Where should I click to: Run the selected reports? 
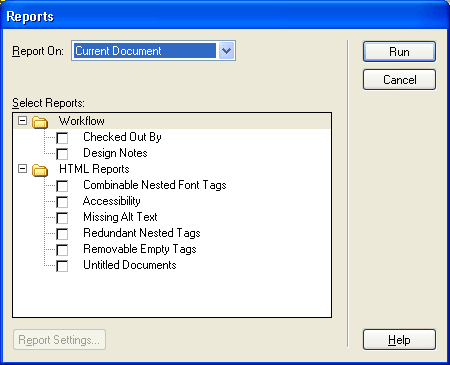click(x=399, y=52)
